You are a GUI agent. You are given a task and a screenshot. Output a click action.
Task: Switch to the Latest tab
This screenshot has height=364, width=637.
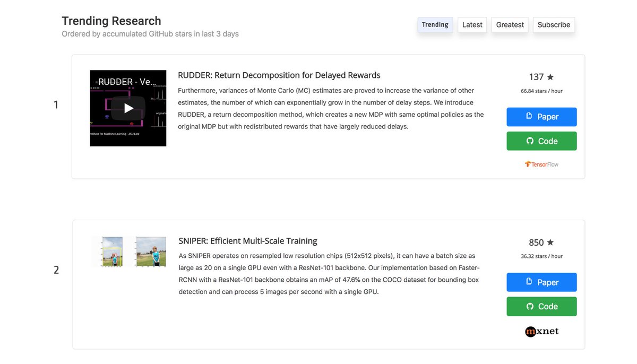pyautogui.click(x=472, y=24)
